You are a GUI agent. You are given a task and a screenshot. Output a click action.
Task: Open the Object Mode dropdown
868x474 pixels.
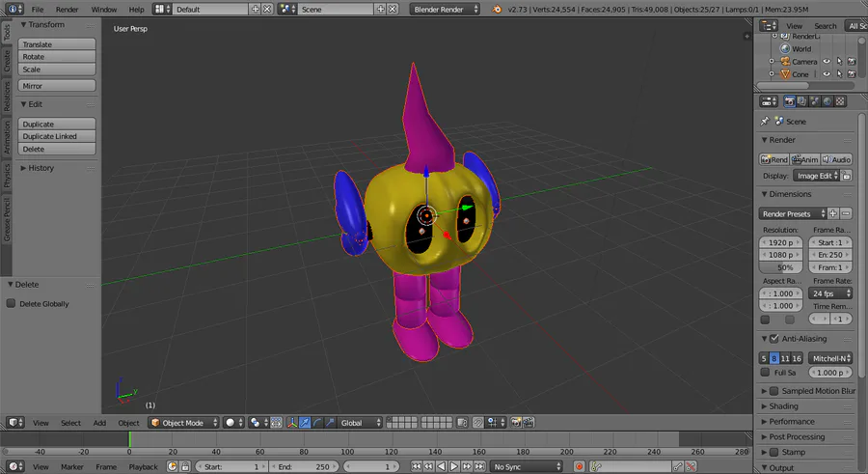184,423
